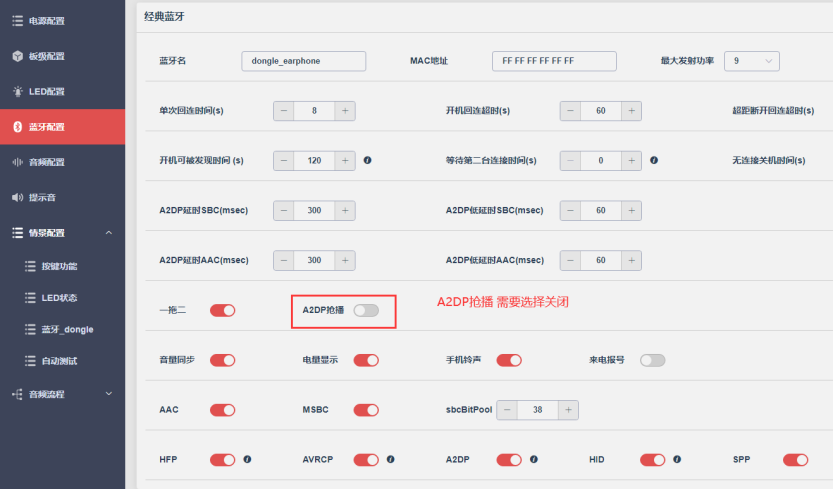Toggle the 电量显示 switch
The image size is (833, 489).
pyautogui.click(x=366, y=360)
